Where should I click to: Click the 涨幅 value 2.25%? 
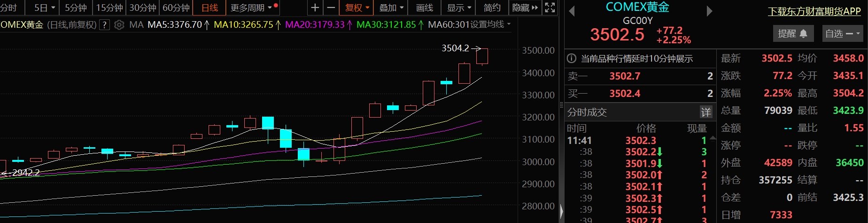point(778,93)
